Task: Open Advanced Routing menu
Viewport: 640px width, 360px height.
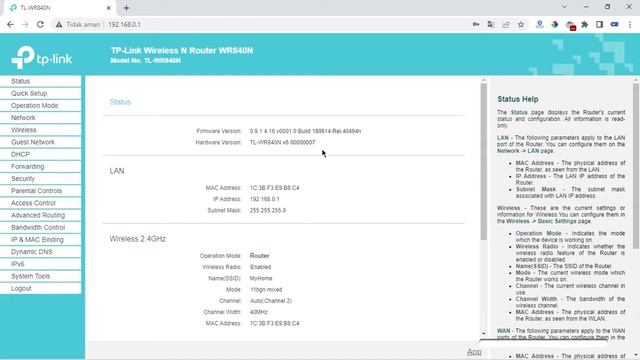Action: (40, 215)
